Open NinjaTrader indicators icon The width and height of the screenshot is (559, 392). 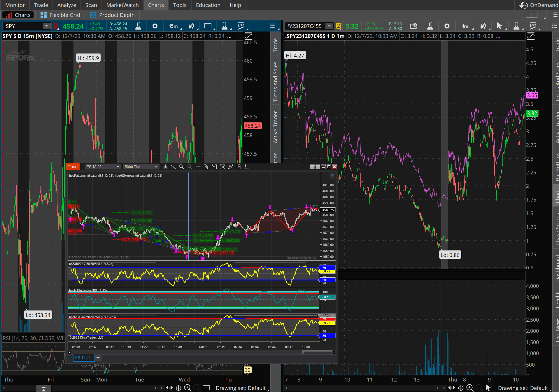point(231,167)
